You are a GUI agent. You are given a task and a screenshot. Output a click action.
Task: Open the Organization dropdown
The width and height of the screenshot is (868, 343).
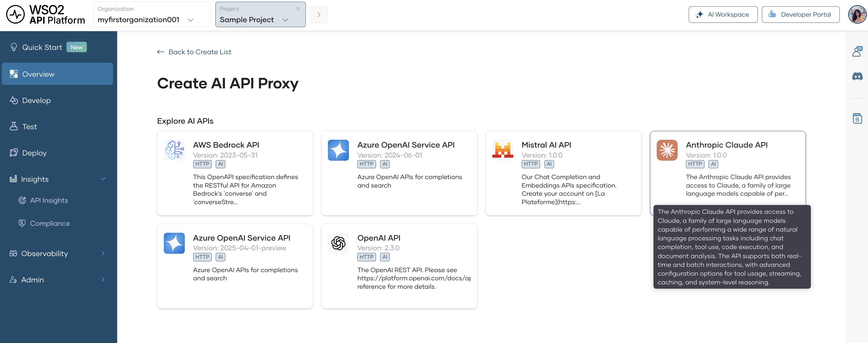tap(152, 15)
